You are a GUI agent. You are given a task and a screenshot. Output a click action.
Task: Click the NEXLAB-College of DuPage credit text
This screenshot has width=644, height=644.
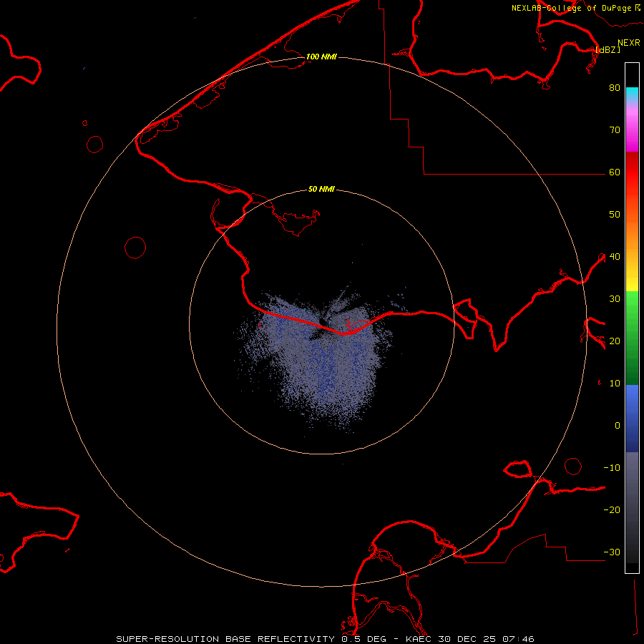click(x=571, y=8)
